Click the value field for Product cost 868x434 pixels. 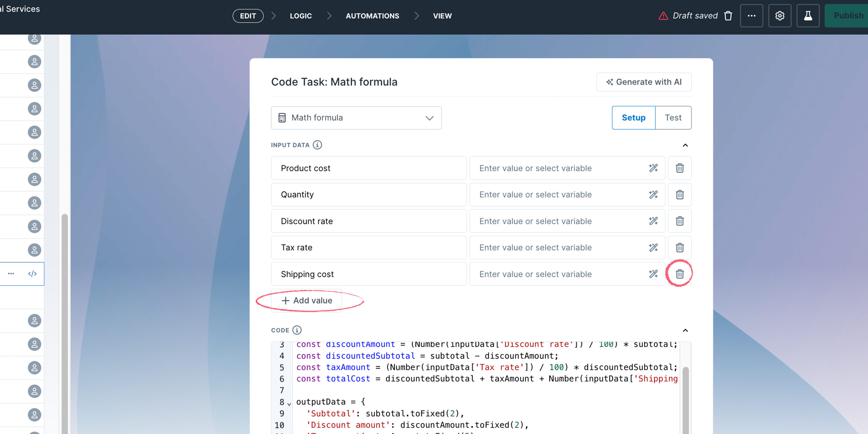click(567, 168)
